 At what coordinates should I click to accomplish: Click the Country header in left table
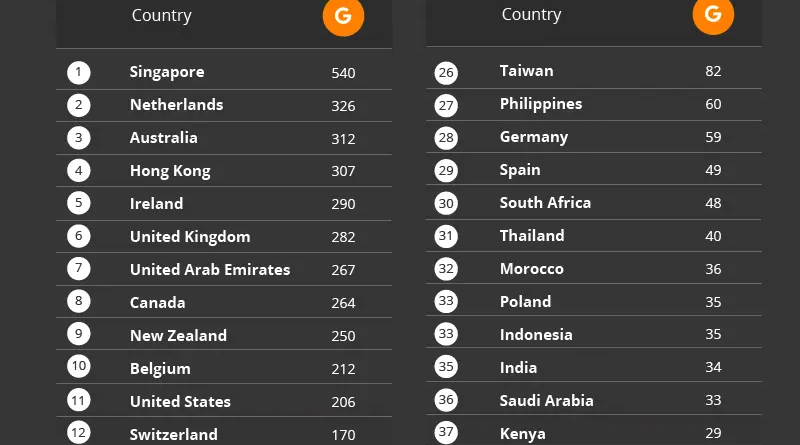[161, 15]
